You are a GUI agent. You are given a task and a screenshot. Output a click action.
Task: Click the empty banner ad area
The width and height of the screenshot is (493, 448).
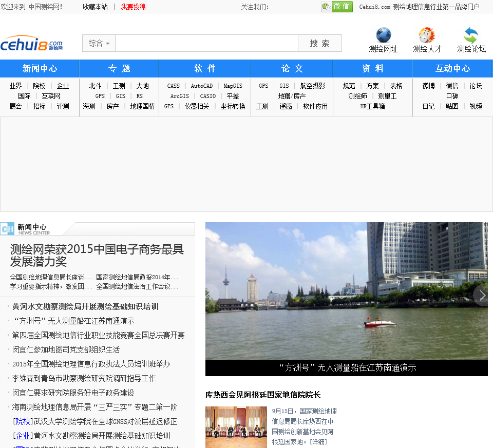pyautogui.click(x=246, y=164)
